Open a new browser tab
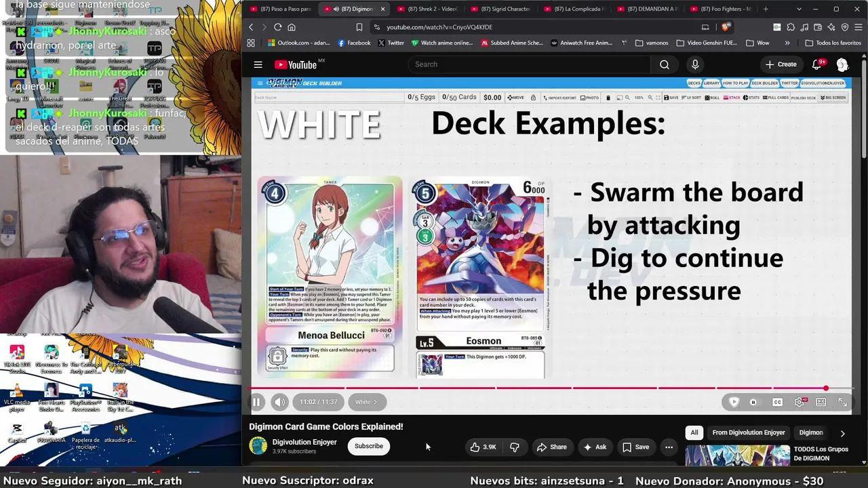Image resolution: width=868 pixels, height=488 pixels. 766,9
